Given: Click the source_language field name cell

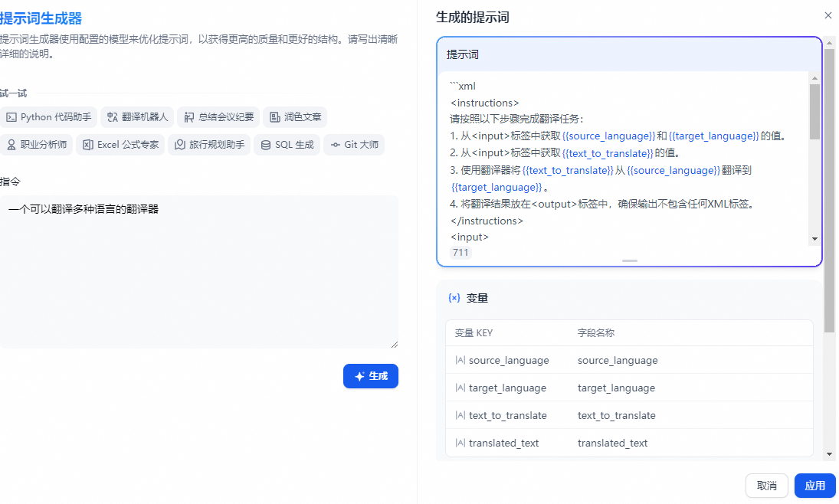Looking at the screenshot, I should pos(618,361).
